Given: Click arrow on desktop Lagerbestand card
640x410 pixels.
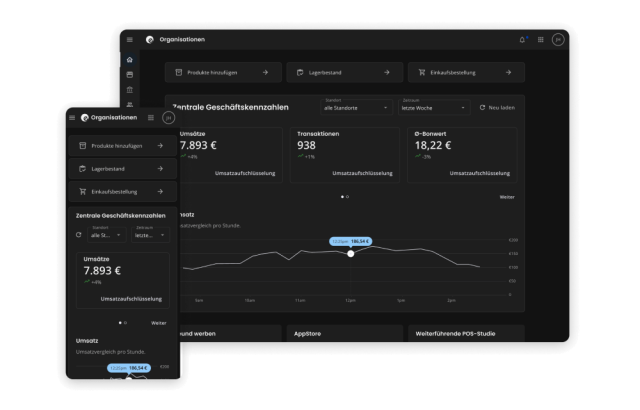Looking at the screenshot, I should tap(387, 73).
